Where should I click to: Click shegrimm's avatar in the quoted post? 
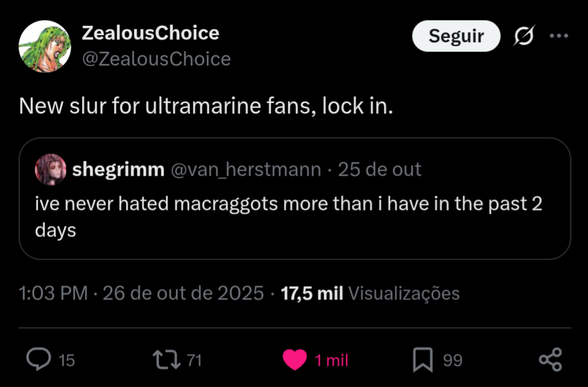tap(51, 170)
